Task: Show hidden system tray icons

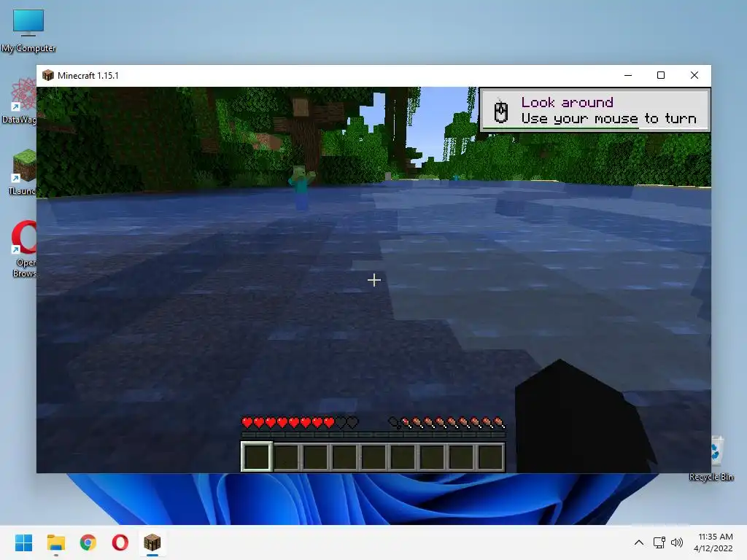Action: tap(639, 542)
